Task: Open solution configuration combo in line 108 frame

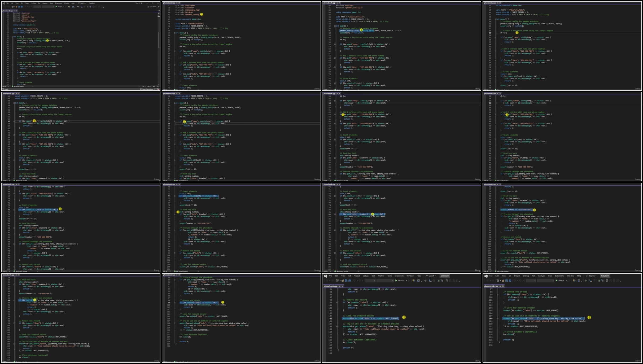Action: 531,280
